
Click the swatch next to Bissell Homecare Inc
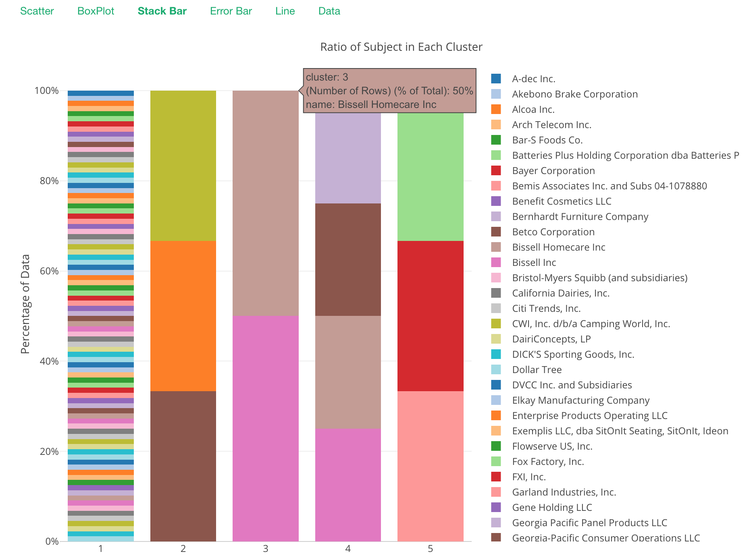pos(496,247)
